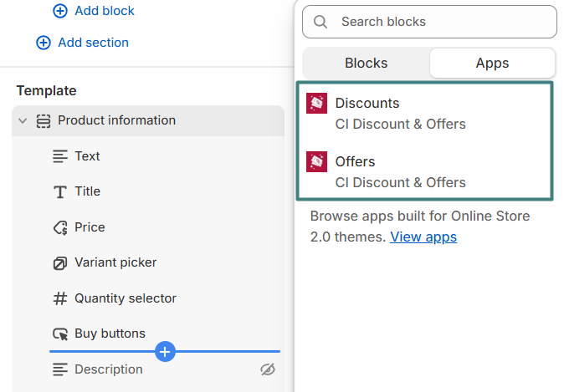The image size is (564, 392).
Task: Click the Price tag icon
Action: (x=60, y=227)
